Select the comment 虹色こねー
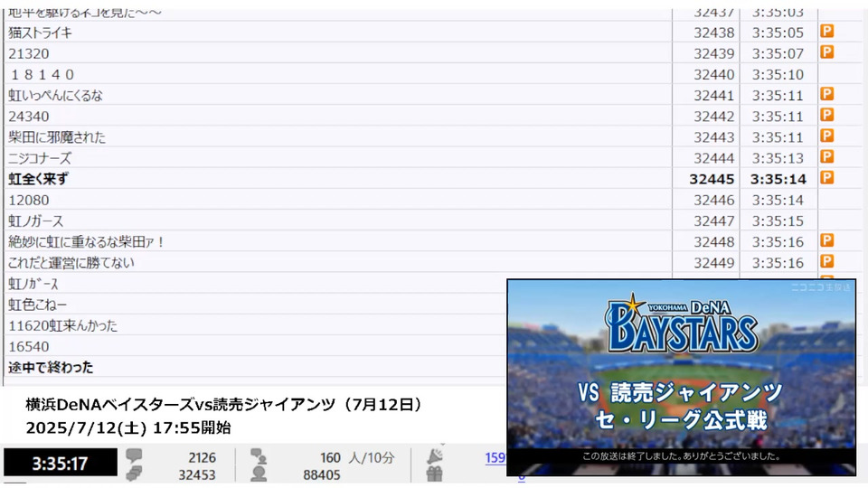This screenshot has width=868, height=488. (x=37, y=305)
